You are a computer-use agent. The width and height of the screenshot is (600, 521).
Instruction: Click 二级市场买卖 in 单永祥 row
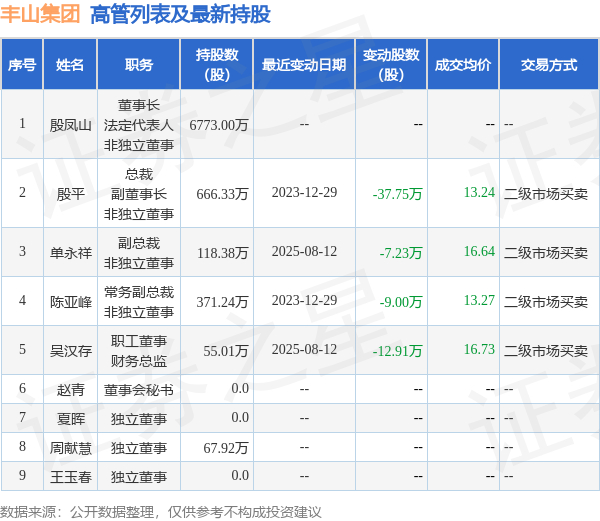click(546, 252)
